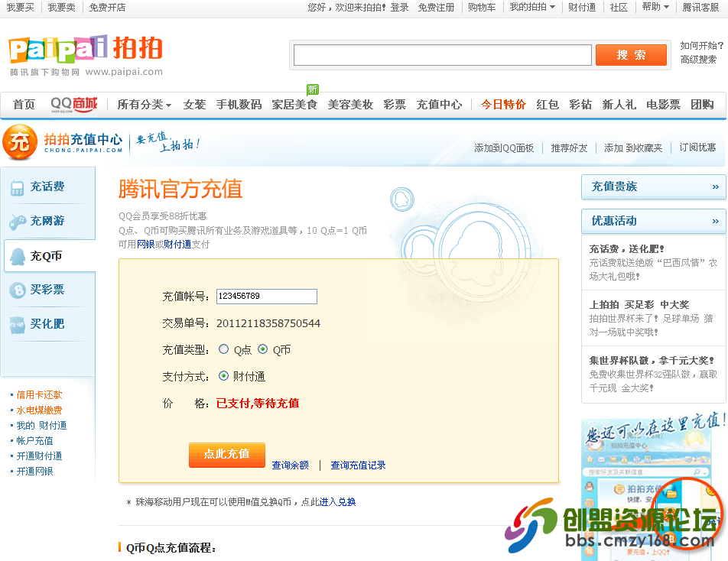Open the 新人礼 nav item
The image size is (728, 561).
coord(619,105)
